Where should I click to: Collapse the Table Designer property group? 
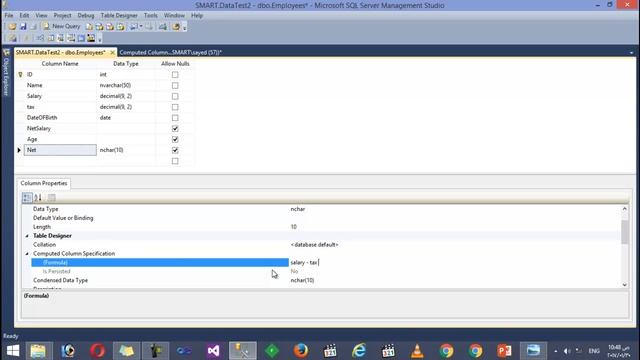[27, 236]
